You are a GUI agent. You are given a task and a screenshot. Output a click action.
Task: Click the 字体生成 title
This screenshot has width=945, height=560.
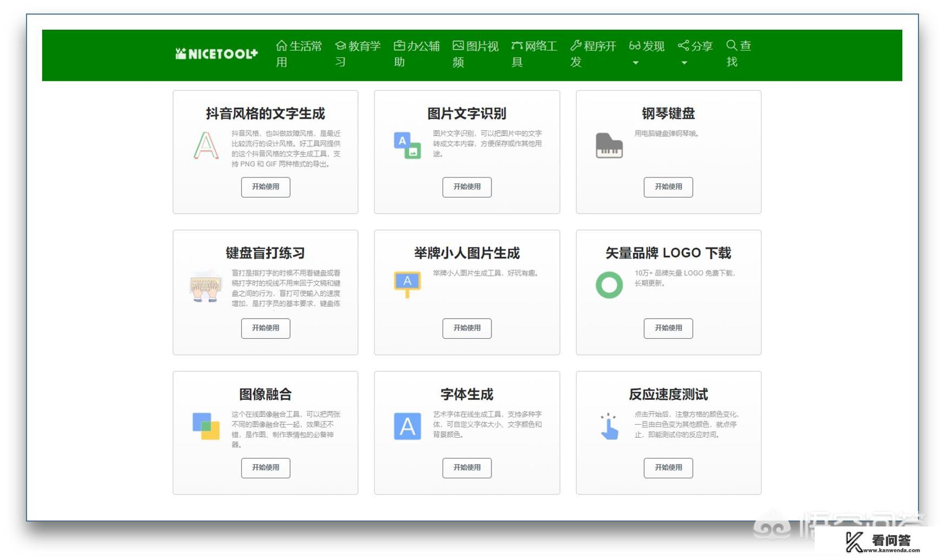(467, 394)
